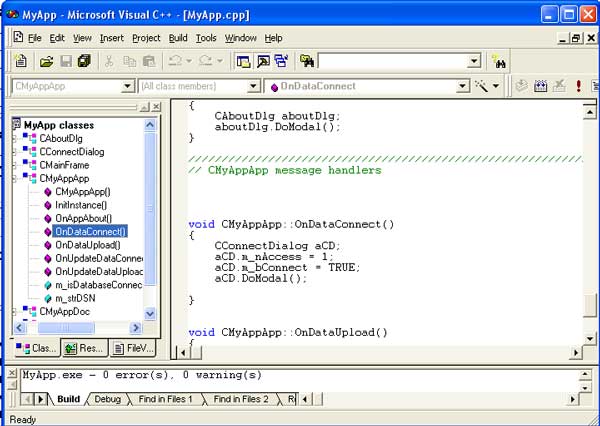Click the Build toolbar icon
The height and width of the screenshot is (426, 600).
click(540, 86)
